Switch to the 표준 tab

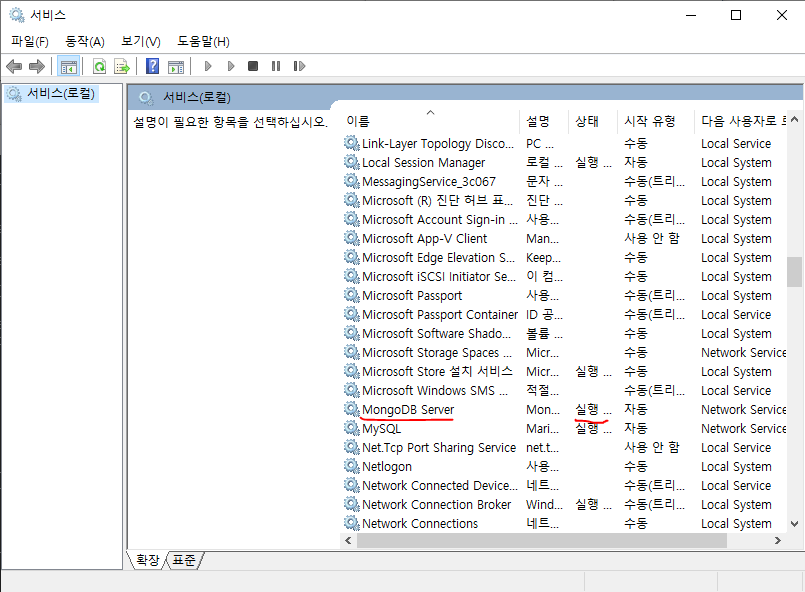pyautogui.click(x=184, y=560)
